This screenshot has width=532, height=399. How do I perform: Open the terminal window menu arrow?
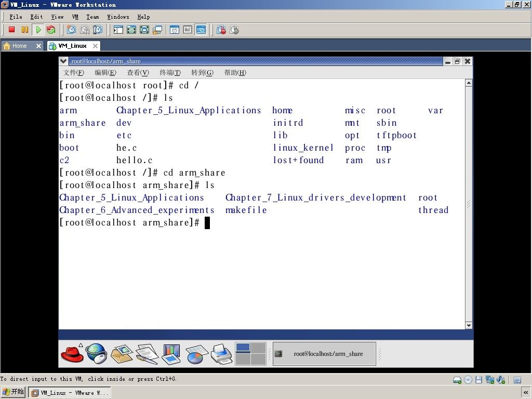[63, 61]
